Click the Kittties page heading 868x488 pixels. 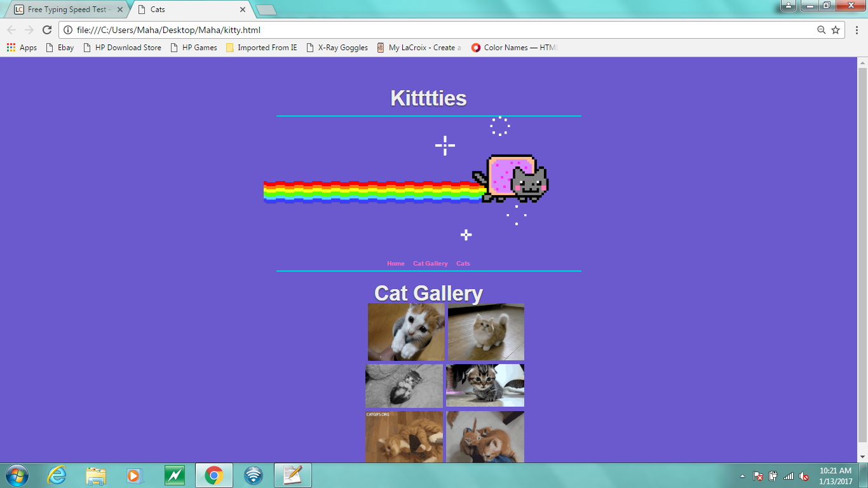(428, 98)
